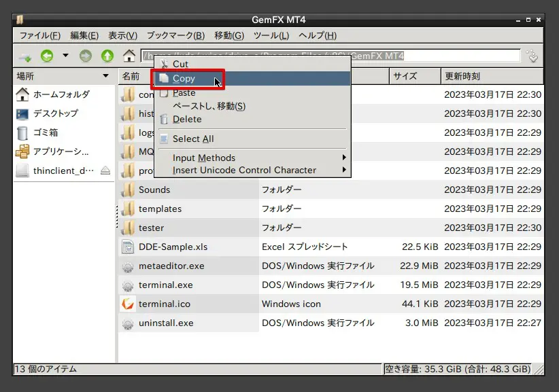Open the 場所 side pane dropdown
The height and width of the screenshot is (392, 559).
105,76
